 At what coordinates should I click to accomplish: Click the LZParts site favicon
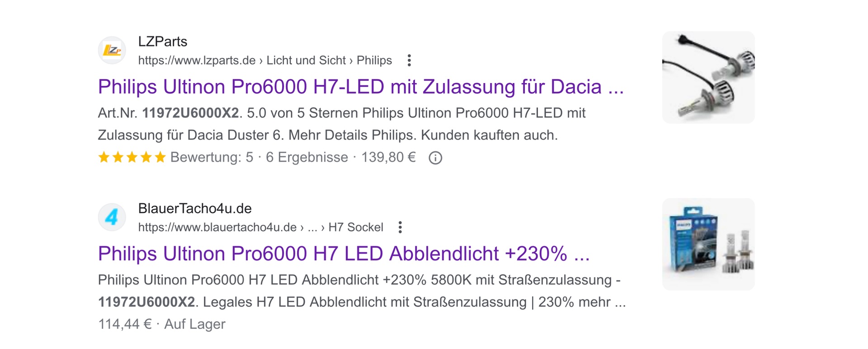coord(112,50)
